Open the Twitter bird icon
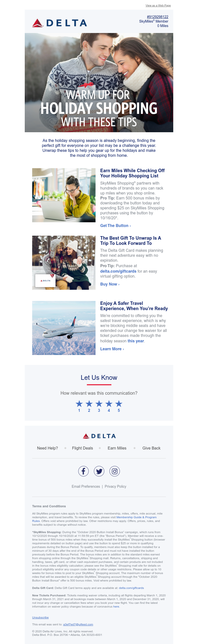198x644 pixels. [99, 471]
